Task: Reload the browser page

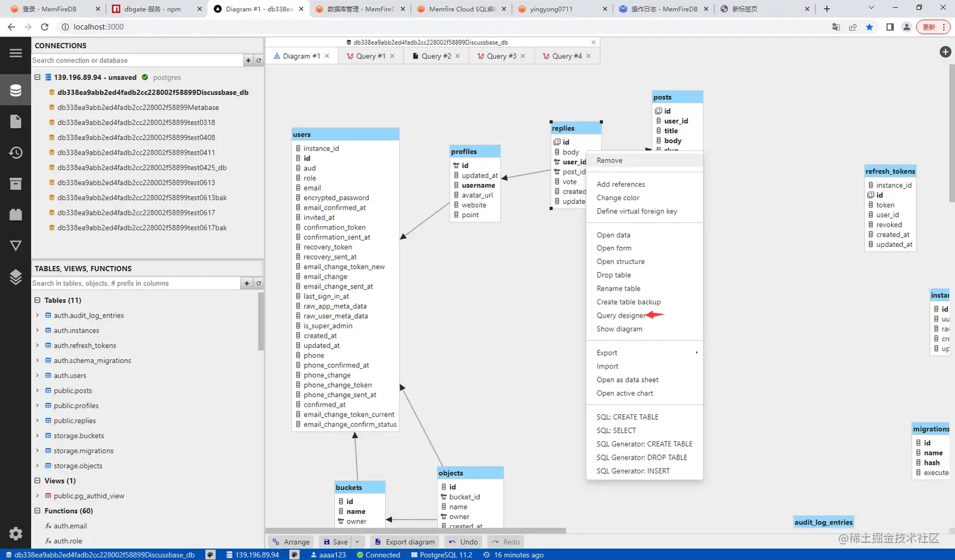Action: (x=44, y=27)
